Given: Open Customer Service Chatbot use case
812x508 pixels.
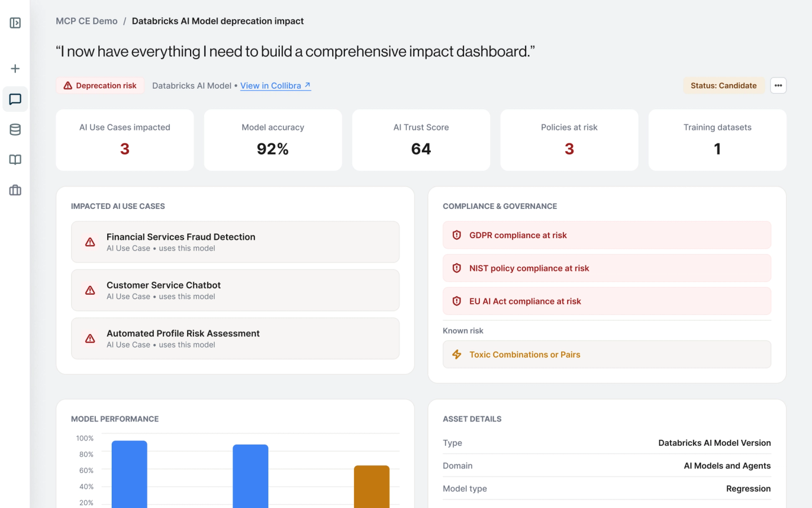Looking at the screenshot, I should tap(235, 290).
